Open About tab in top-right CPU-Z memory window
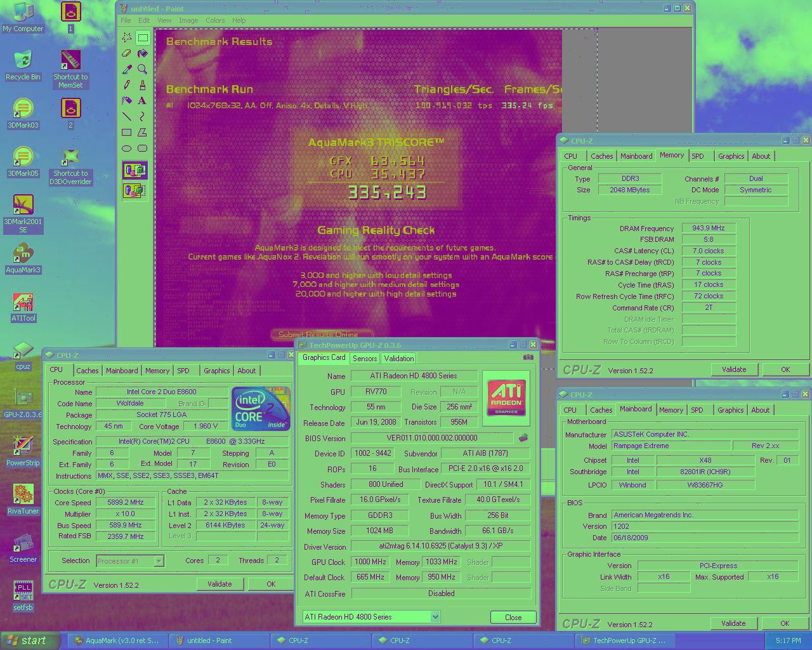Image resolution: width=812 pixels, height=650 pixels. tap(761, 156)
